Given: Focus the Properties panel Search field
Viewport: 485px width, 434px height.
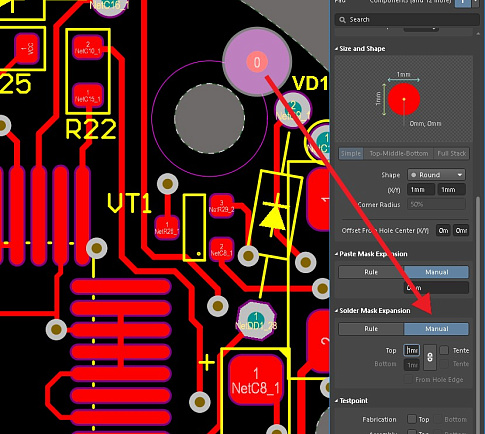Looking at the screenshot, I should 407,20.
